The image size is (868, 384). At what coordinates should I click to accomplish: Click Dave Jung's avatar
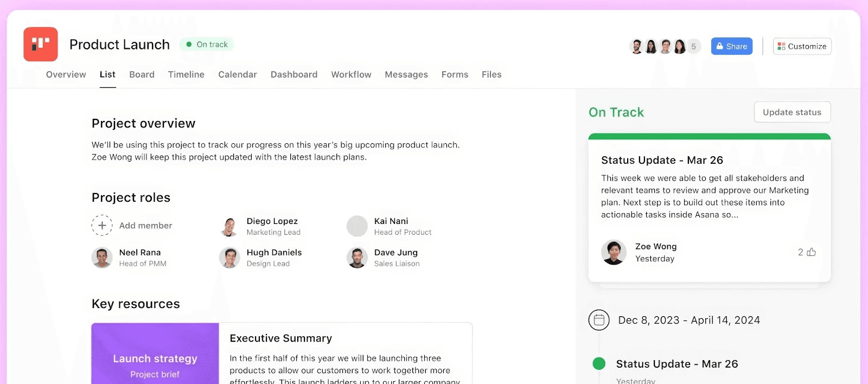(357, 258)
